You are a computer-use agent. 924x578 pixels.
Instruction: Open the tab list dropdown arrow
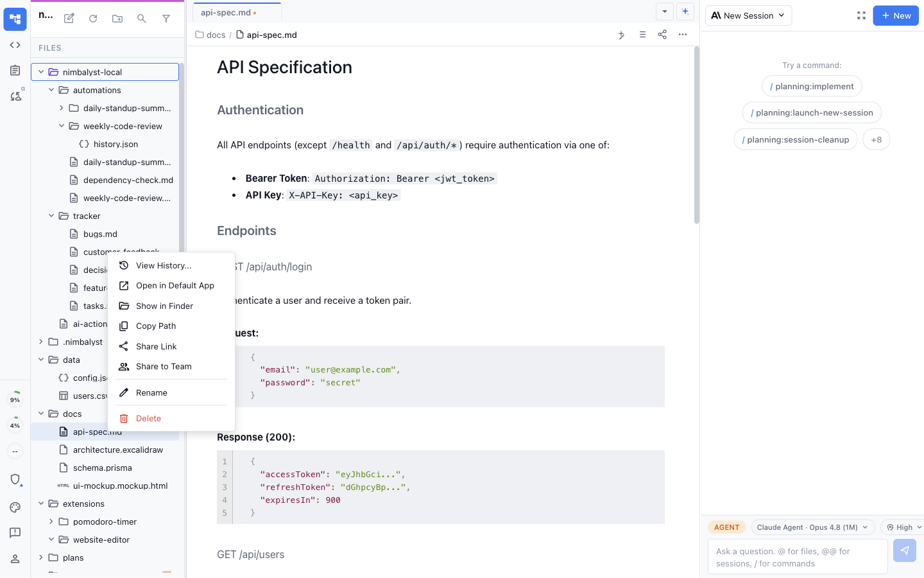click(x=665, y=12)
